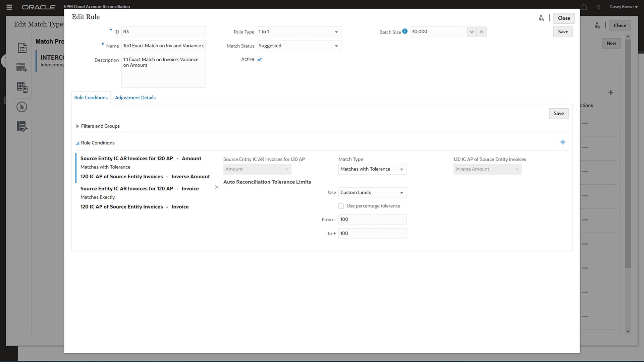Open the Casey Brown user menu
Image resolution: width=644 pixels, height=362 pixels.
[623, 7]
